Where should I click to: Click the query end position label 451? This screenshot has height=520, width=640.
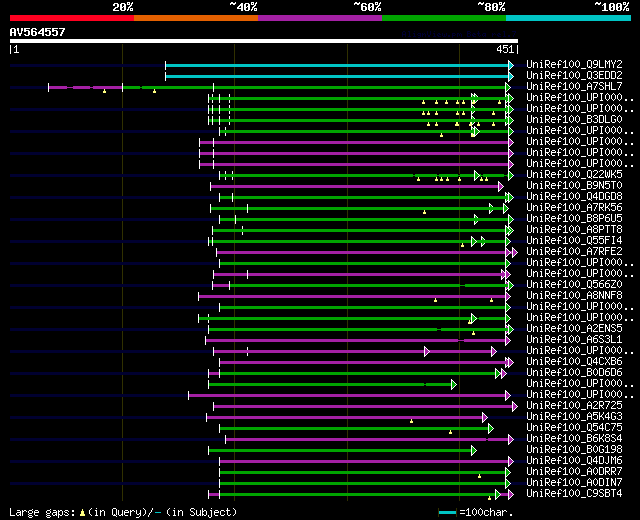505,49
